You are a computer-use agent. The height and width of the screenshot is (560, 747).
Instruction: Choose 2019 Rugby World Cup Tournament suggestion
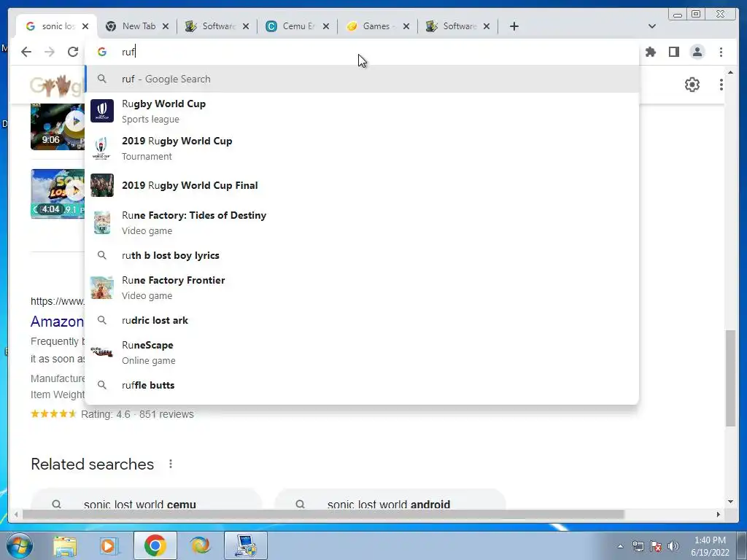tap(362, 148)
